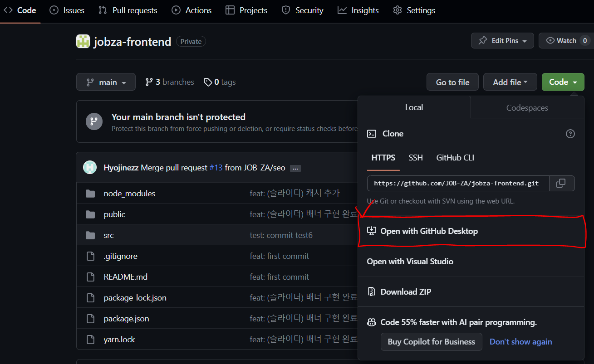Click the jobza-frontend repository name
594x364 pixels.
pyautogui.click(x=133, y=42)
